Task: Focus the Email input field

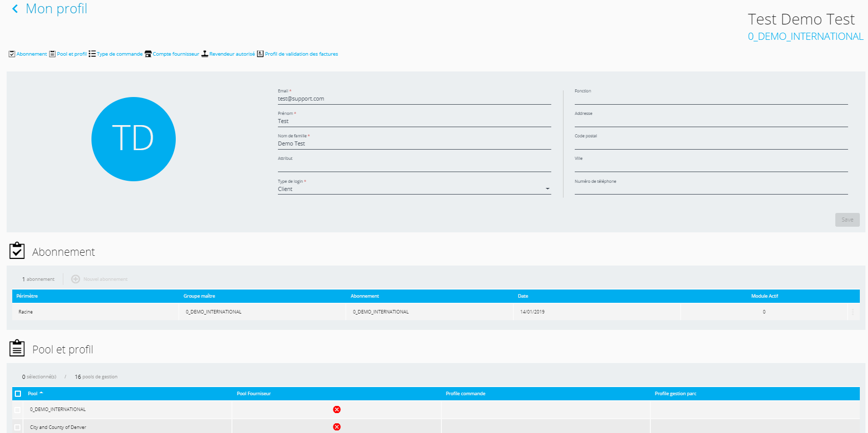Action: coord(414,99)
